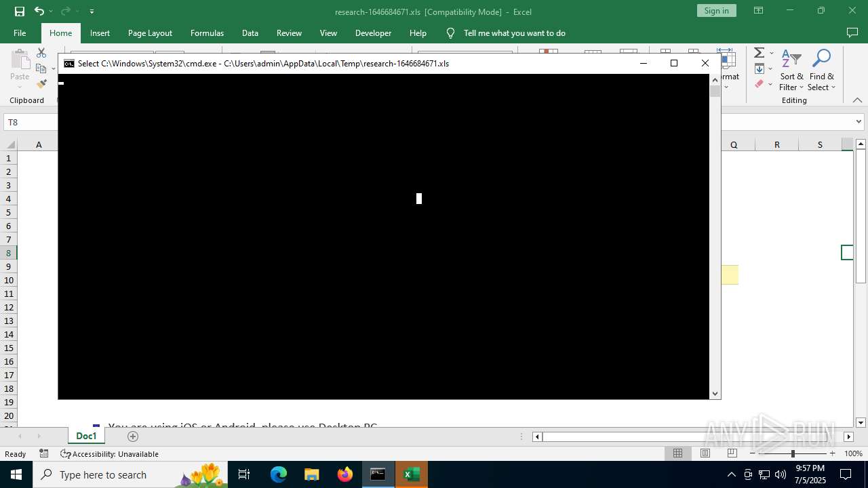Open cmd window system menu icon
The width and height of the screenshot is (868, 488).
pyautogui.click(x=69, y=63)
